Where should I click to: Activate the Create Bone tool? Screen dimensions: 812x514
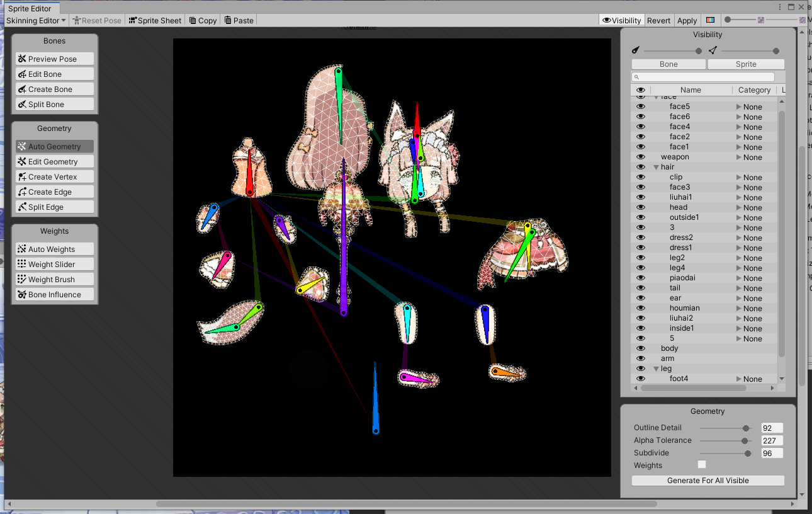(55, 89)
